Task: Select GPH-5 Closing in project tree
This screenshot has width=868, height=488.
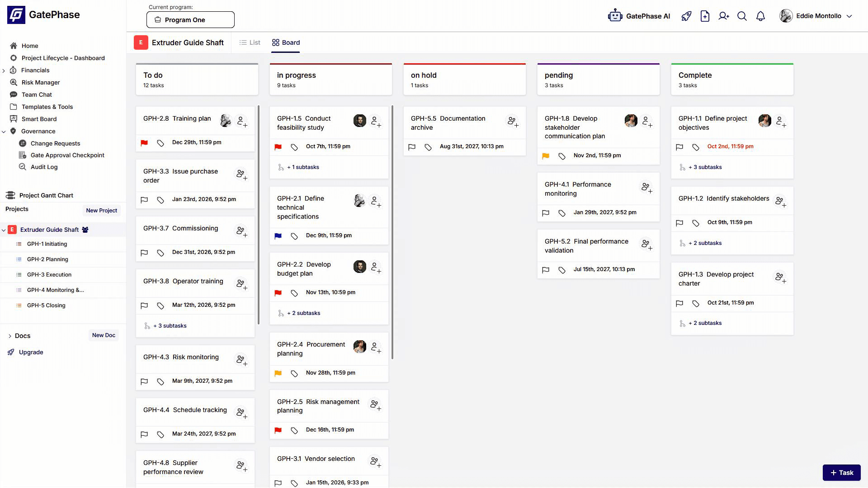Action: point(46,305)
